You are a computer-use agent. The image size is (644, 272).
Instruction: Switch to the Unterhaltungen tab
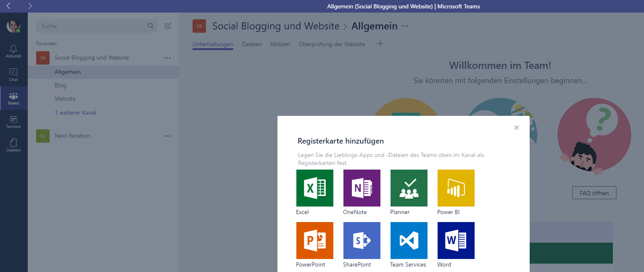[213, 44]
